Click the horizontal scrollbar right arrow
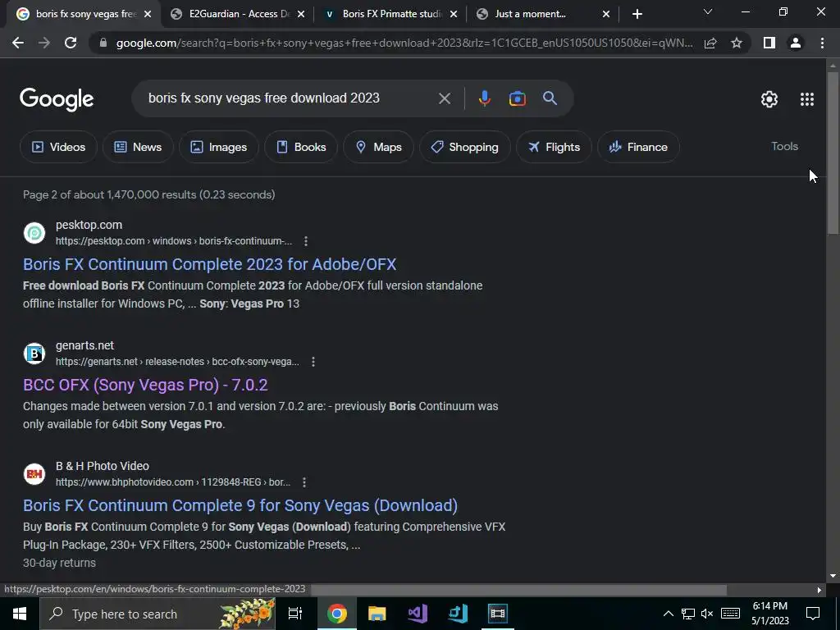 (x=819, y=590)
